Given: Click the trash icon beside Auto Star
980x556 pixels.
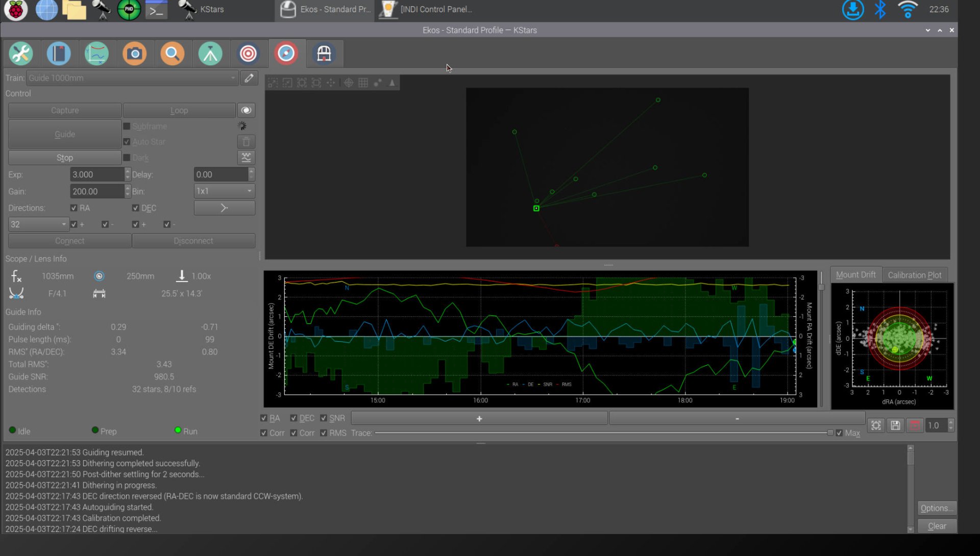Looking at the screenshot, I should coord(246,142).
